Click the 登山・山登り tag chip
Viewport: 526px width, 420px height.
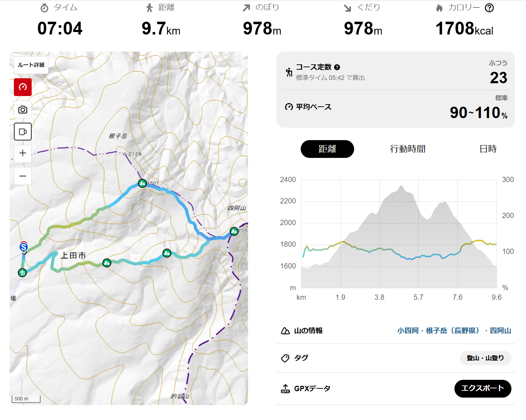[x=485, y=358]
